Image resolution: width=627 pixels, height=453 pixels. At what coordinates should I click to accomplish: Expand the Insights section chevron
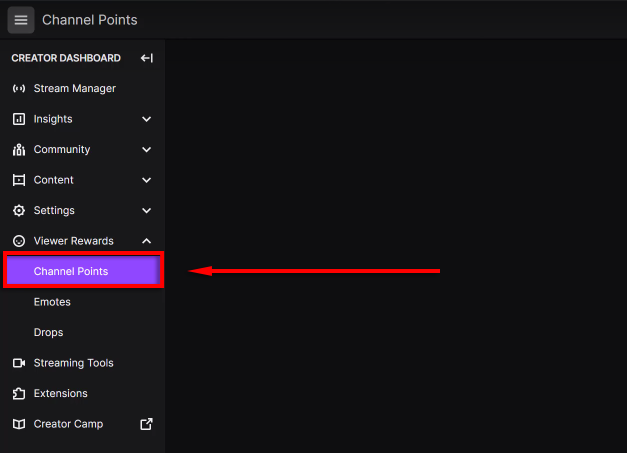pos(146,119)
